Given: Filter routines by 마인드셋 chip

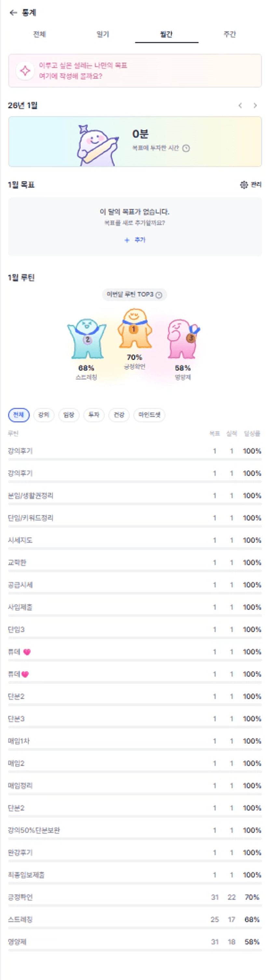Looking at the screenshot, I should click(x=149, y=415).
